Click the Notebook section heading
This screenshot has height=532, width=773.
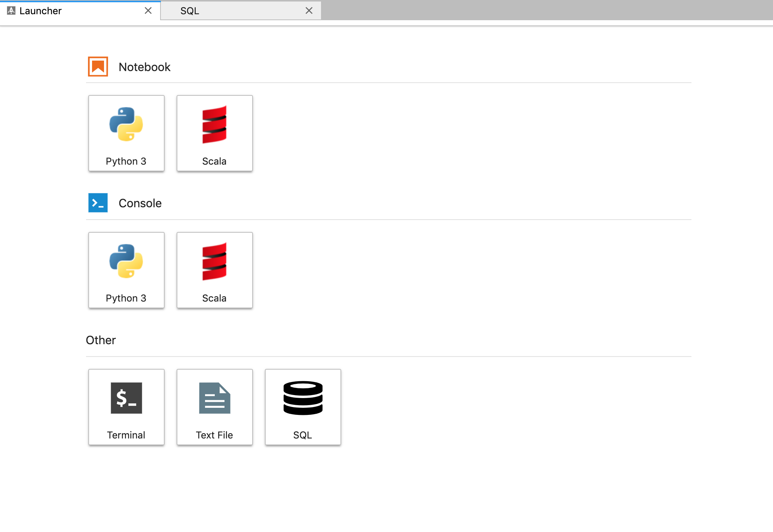[x=144, y=67]
